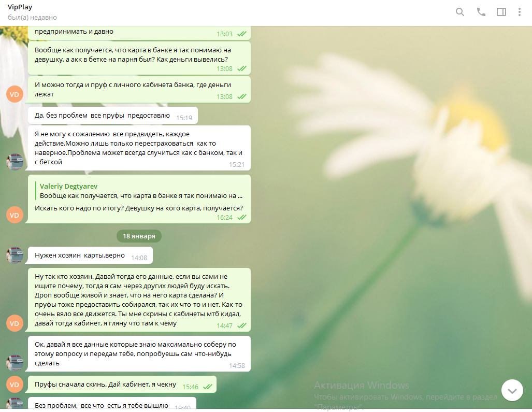Click VD avatar next to 15:46 message
The image size is (532, 412).
click(15, 384)
